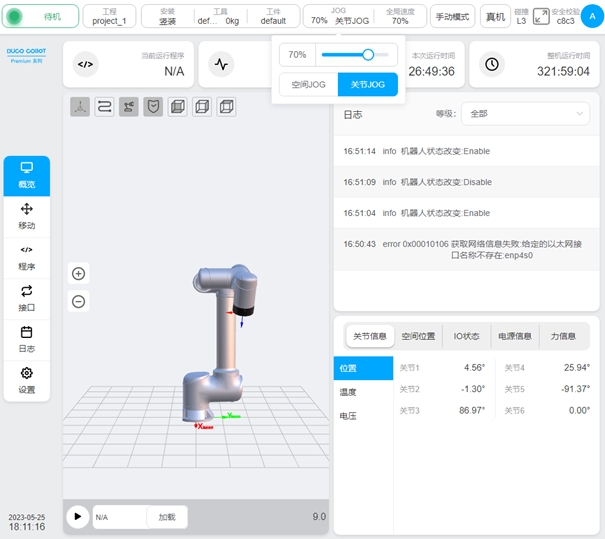Switch to the IO状态 tab
The width and height of the screenshot is (605, 539).
pos(466,336)
